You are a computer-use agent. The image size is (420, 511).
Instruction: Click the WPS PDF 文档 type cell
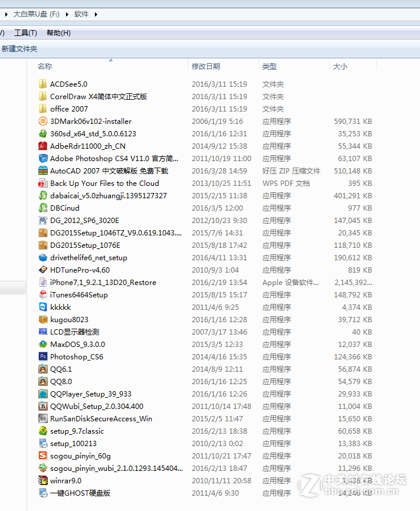286,184
